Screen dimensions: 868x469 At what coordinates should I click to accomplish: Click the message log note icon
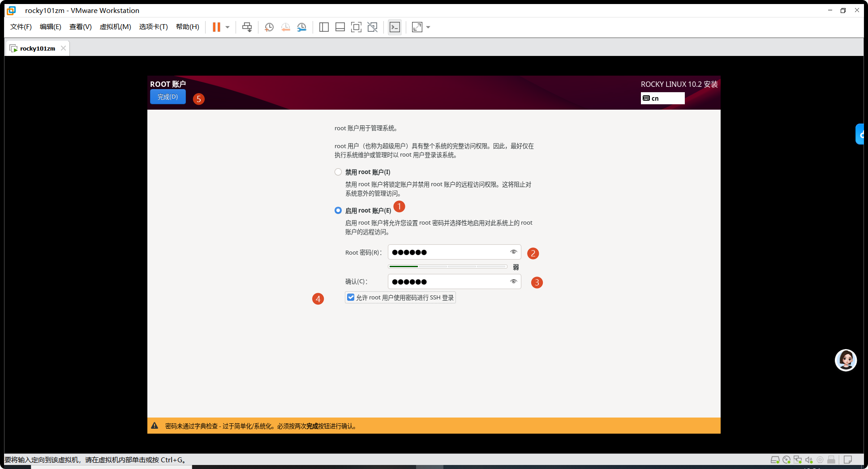pos(848,460)
